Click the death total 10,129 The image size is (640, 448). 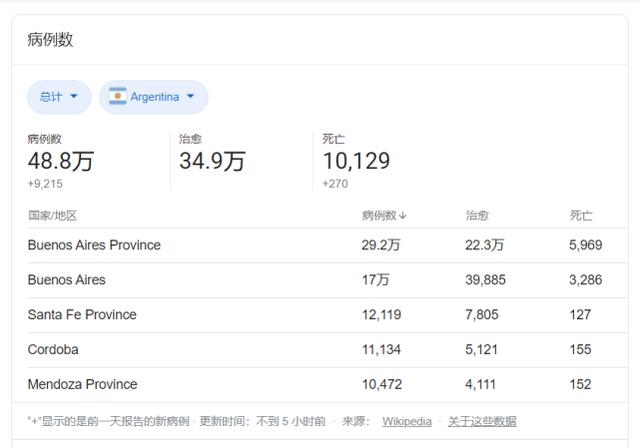coord(356,161)
